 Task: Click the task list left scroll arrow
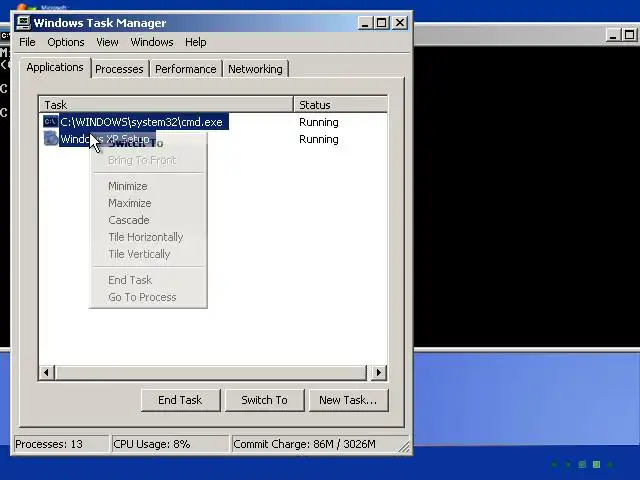[47, 372]
